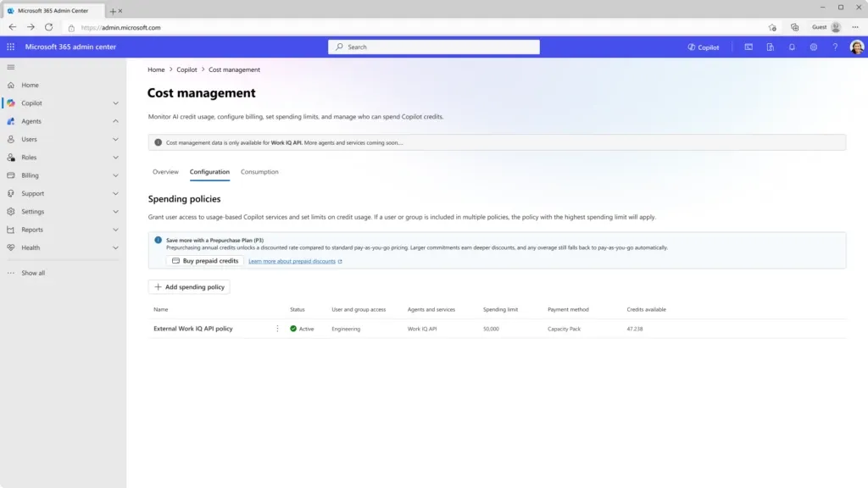Open browser settings and more ellipsis
The width and height of the screenshot is (868, 488).
coord(855,27)
